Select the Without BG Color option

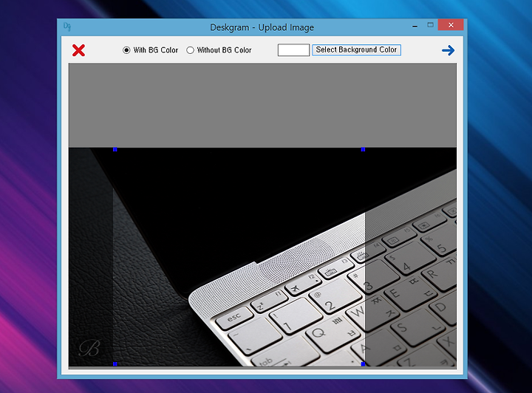coord(219,50)
